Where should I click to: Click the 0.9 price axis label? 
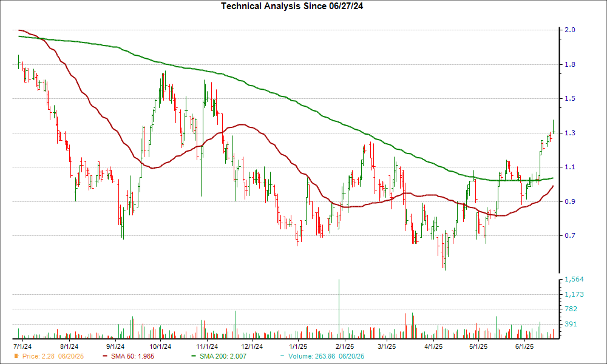coord(570,201)
